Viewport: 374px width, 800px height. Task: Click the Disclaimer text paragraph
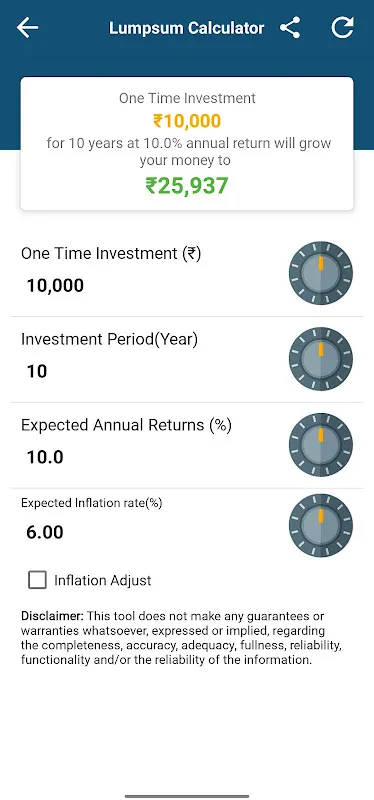pyautogui.click(x=182, y=638)
